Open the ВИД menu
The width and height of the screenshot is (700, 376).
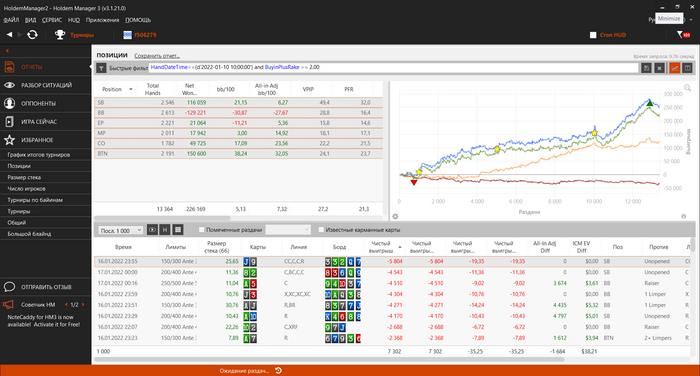[30, 20]
